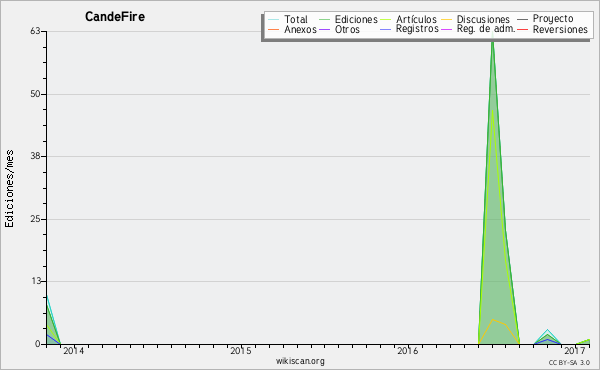
Task: Click the 2015 x-axis label
Action: pos(241,350)
